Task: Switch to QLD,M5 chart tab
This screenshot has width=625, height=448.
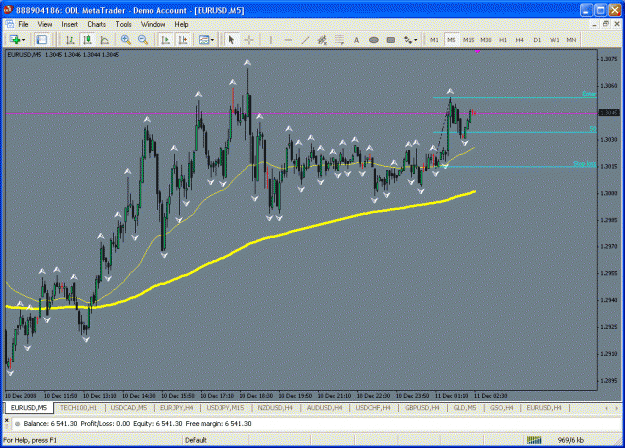Action: pos(465,408)
